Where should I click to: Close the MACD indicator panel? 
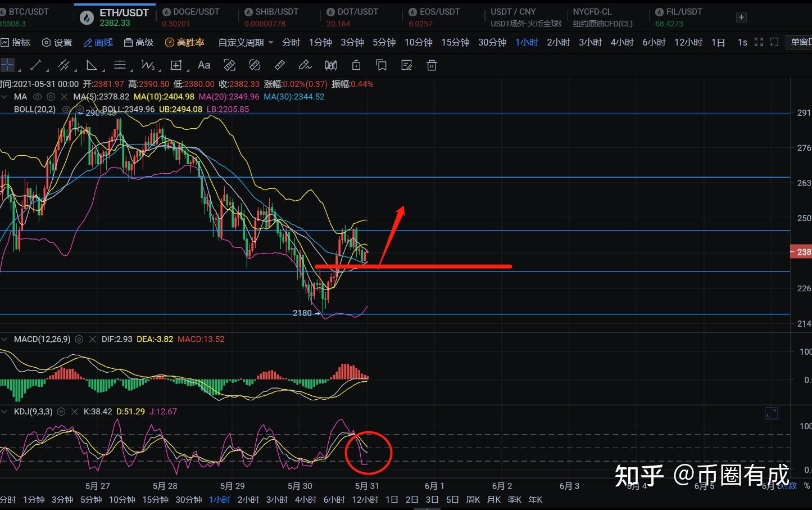pos(93,339)
